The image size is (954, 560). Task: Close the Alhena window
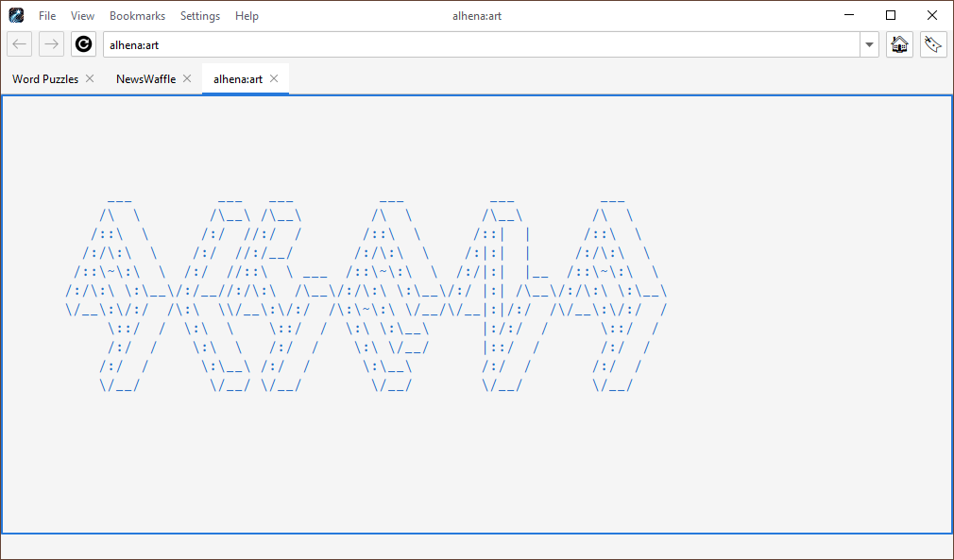pos(932,15)
